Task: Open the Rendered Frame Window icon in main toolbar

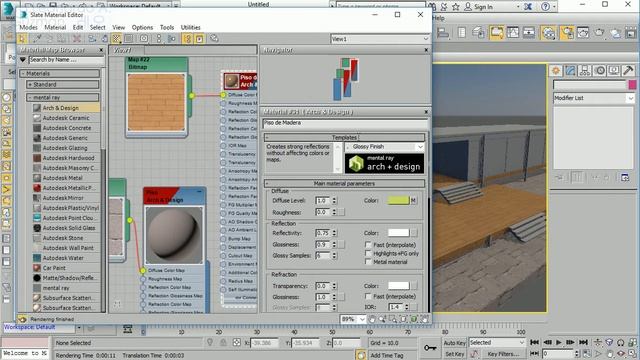Action: click(x=583, y=33)
